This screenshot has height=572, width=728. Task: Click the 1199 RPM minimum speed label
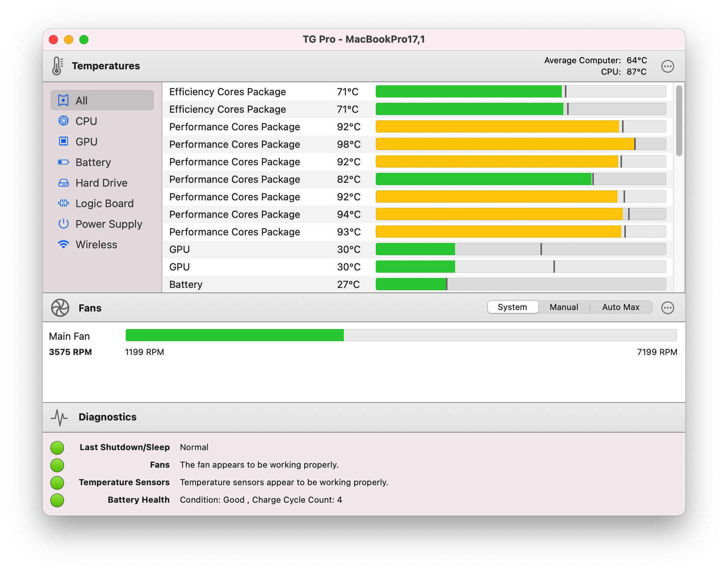pos(144,352)
